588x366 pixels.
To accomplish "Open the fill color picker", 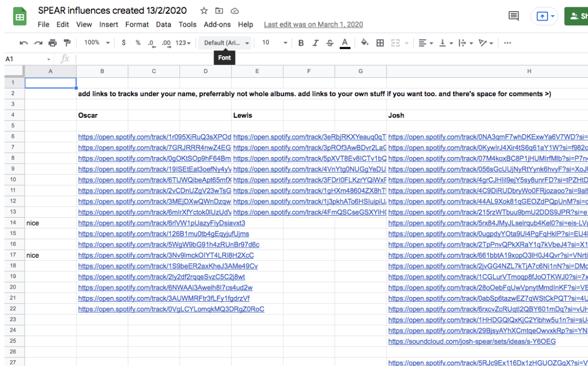I will [364, 43].
